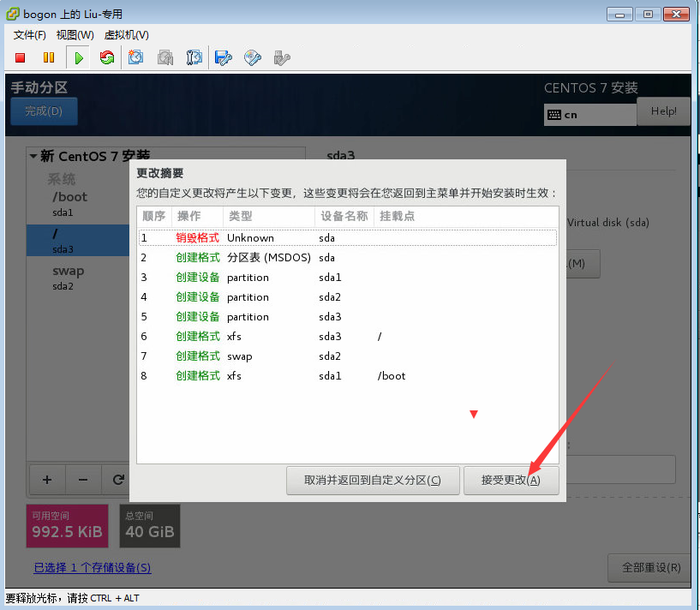Click the red Power Off VM stop icon

pos(20,57)
